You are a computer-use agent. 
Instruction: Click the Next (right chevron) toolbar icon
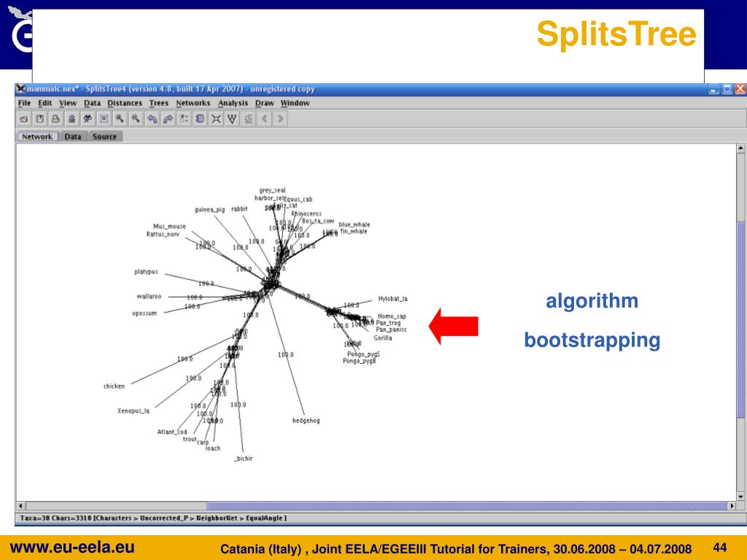click(281, 119)
